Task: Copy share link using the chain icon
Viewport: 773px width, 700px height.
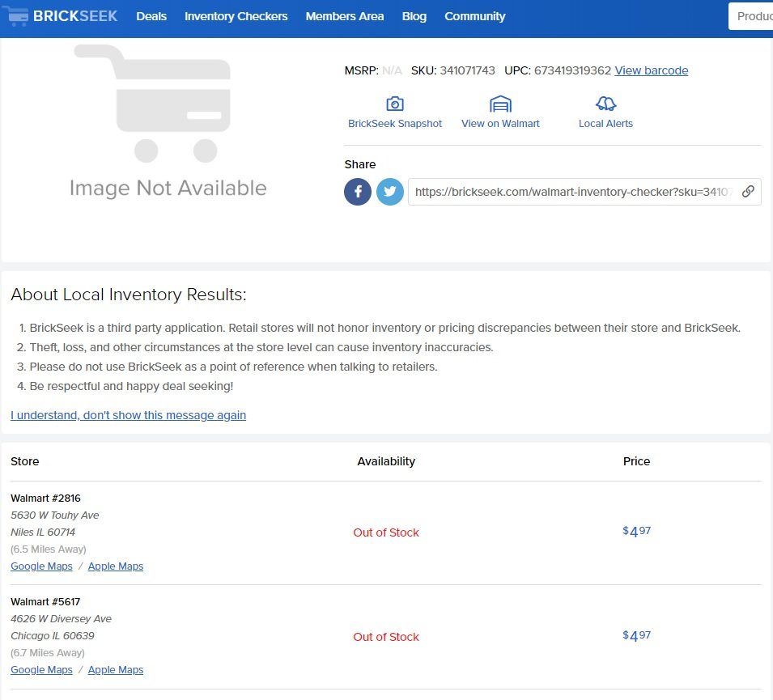Action: (x=748, y=192)
